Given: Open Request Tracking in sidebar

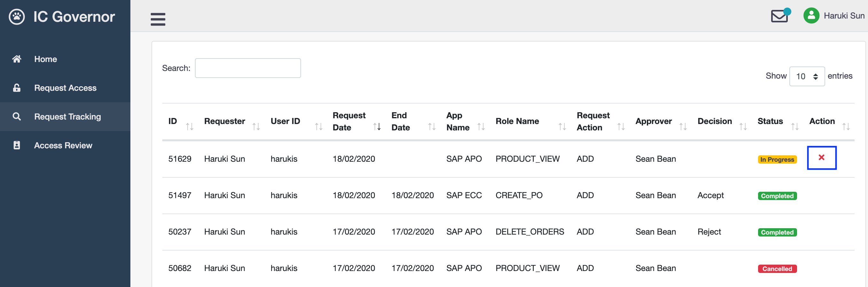Looking at the screenshot, I should [x=67, y=117].
